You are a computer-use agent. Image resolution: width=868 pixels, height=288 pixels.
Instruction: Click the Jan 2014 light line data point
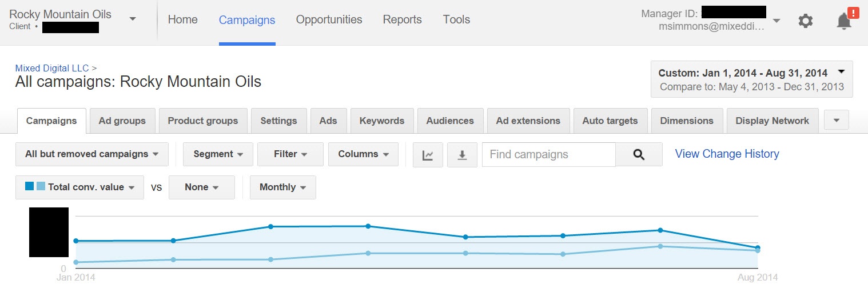(76, 262)
